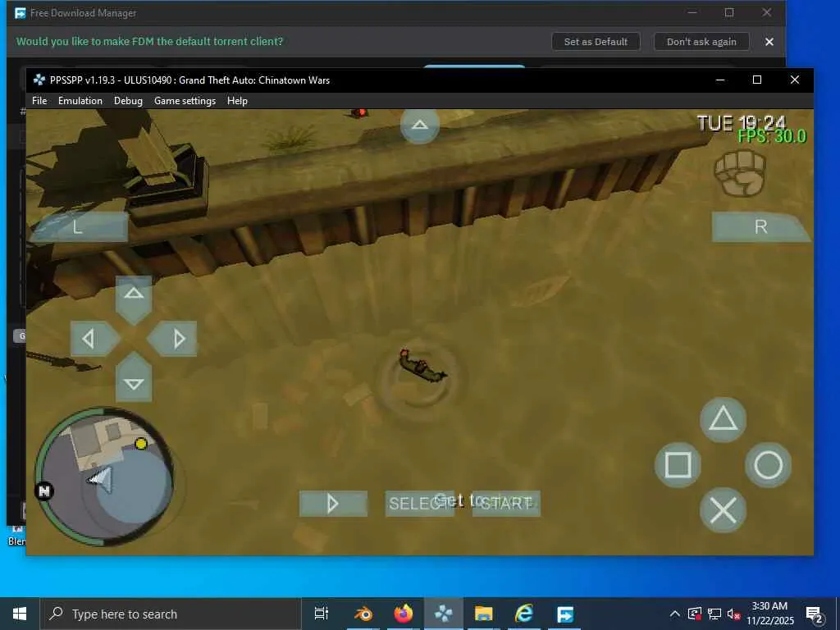Tap the Cross action button
Viewport: 840px width, 630px height.
pyautogui.click(x=724, y=509)
